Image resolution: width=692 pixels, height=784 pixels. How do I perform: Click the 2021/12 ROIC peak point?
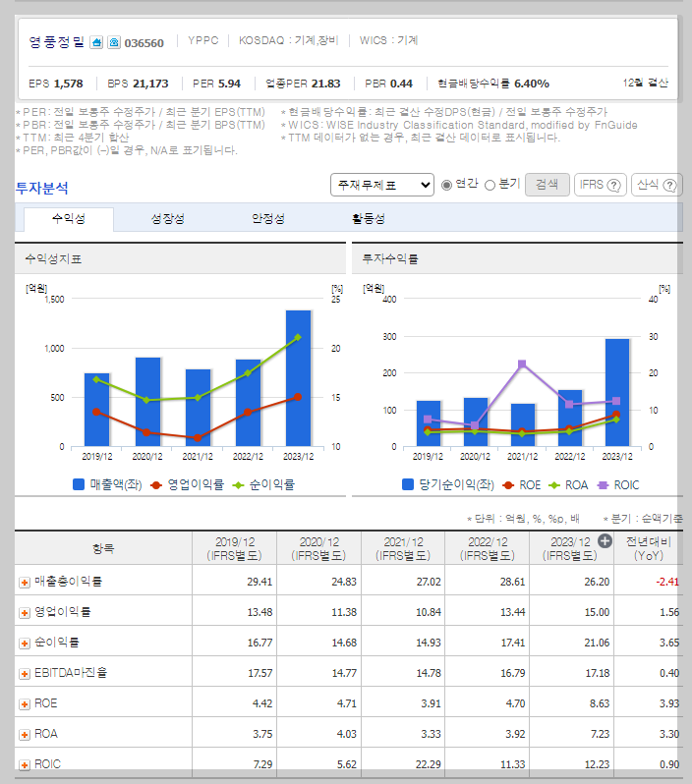point(522,364)
